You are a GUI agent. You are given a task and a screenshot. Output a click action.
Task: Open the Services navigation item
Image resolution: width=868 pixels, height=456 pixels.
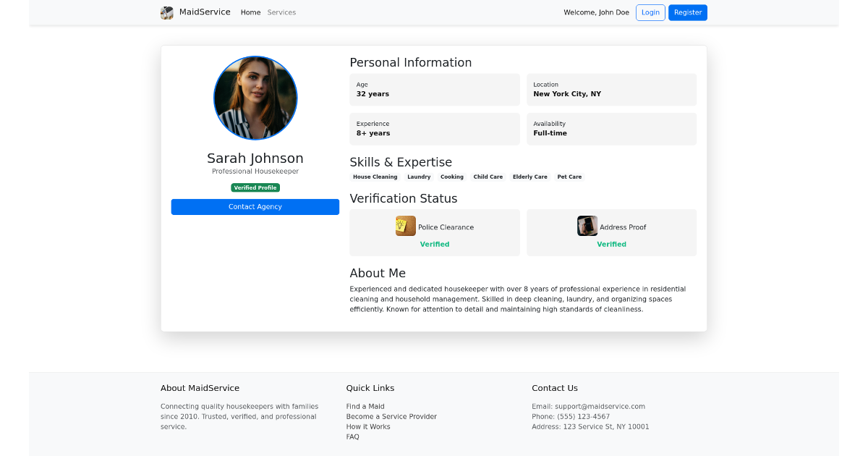281,12
